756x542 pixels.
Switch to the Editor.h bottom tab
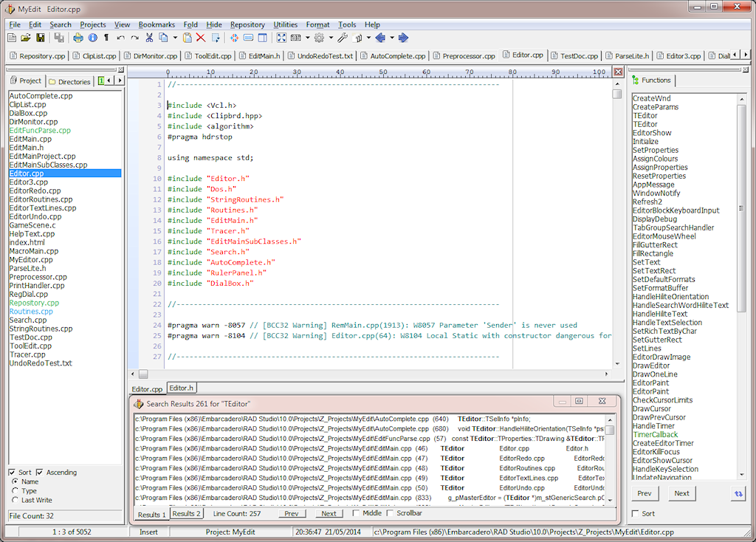click(182, 388)
